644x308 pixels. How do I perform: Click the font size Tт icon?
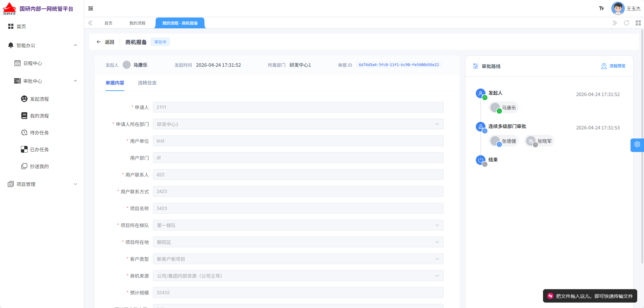(601, 8)
